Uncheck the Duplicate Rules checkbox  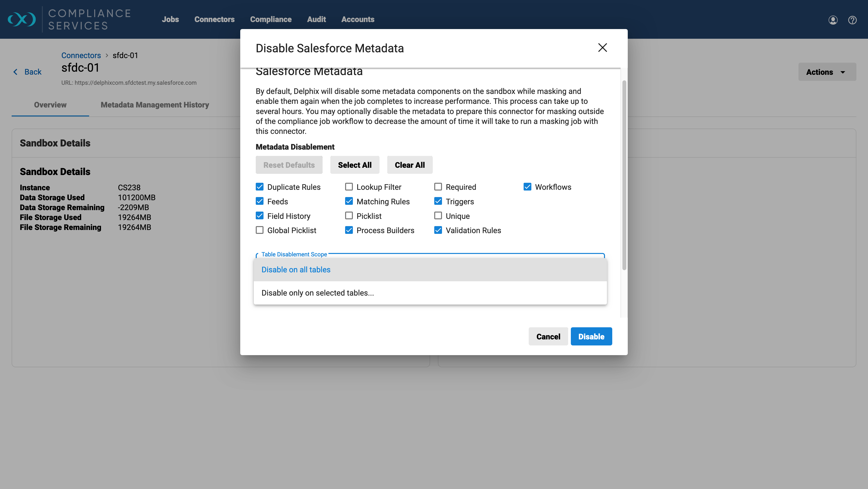tap(259, 187)
